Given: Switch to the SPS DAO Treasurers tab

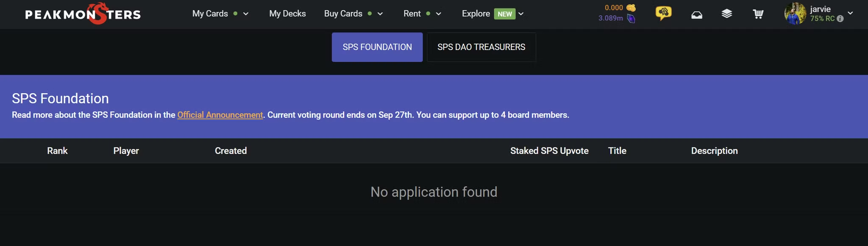Looking at the screenshot, I should point(481,47).
